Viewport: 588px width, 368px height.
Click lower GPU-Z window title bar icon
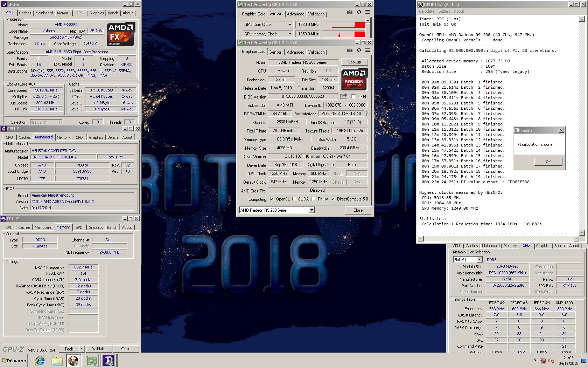pos(240,43)
